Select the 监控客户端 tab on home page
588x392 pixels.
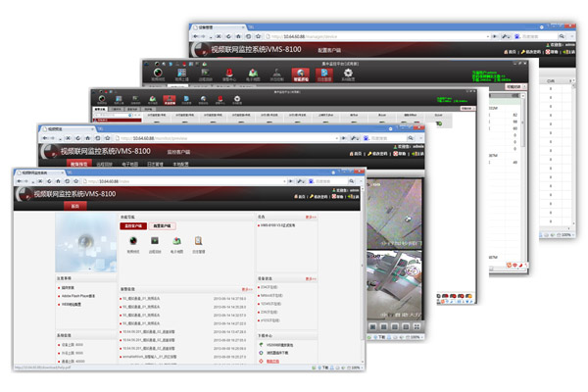click(134, 225)
